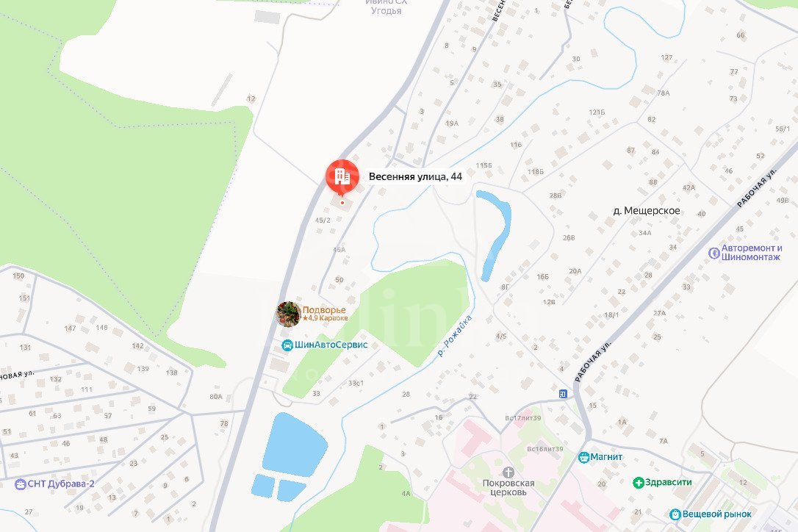Click the Авторемонт и Шиномонтаж icon
The image size is (798, 532).
click(x=714, y=253)
